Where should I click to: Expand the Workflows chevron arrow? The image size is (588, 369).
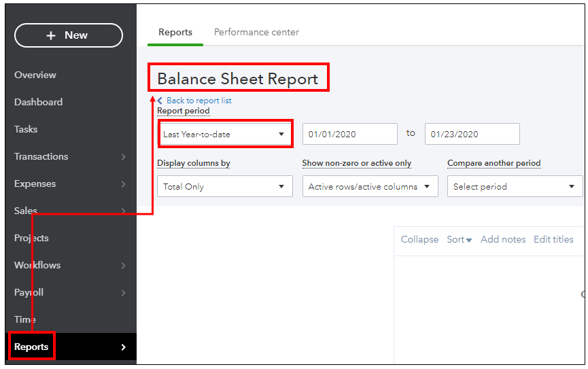coord(123,266)
